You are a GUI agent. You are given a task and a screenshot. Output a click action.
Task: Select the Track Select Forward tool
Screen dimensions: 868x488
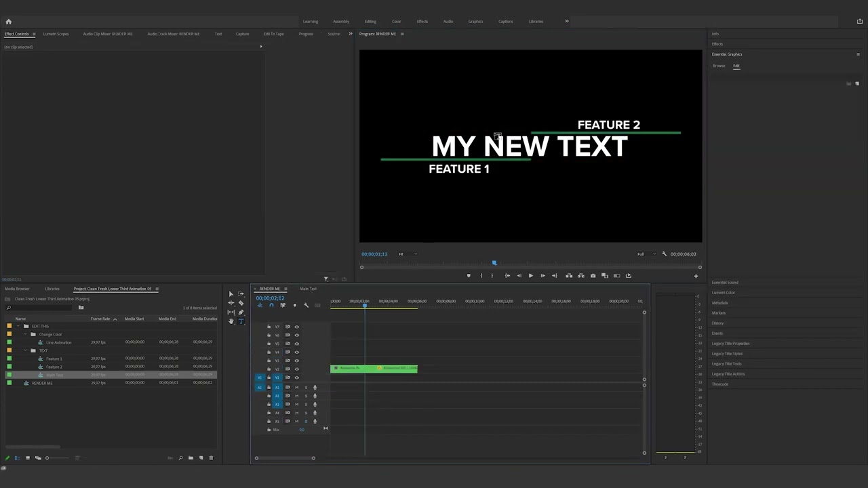[x=241, y=294]
